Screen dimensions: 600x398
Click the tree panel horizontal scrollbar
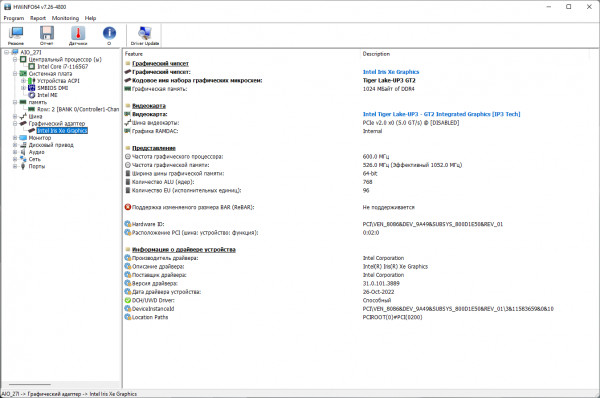(30, 385)
